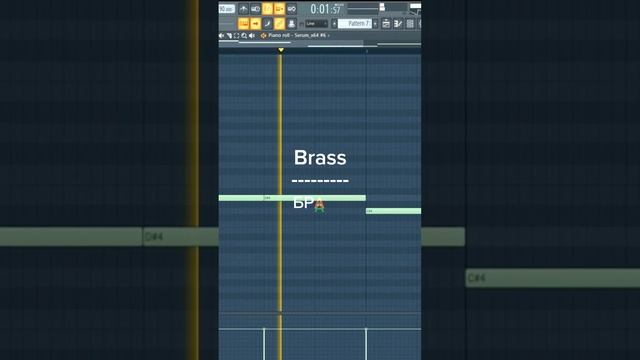Click the orange target channel icon
This screenshot has width=640, height=360.
(x=264, y=36)
